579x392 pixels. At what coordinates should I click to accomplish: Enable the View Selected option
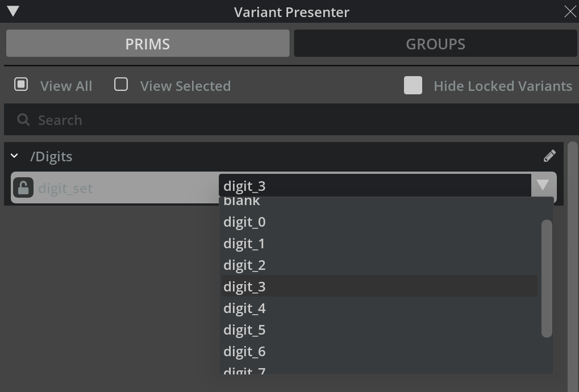(x=121, y=85)
